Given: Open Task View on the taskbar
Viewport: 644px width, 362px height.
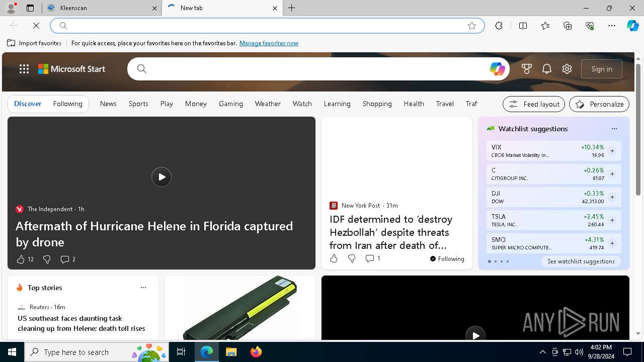Looking at the screenshot, I should point(181,352).
